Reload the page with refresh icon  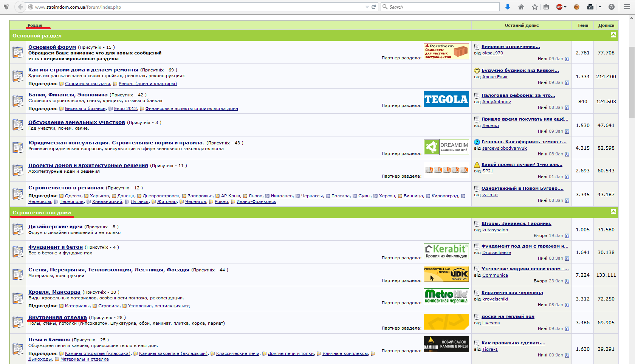pyautogui.click(x=373, y=7)
